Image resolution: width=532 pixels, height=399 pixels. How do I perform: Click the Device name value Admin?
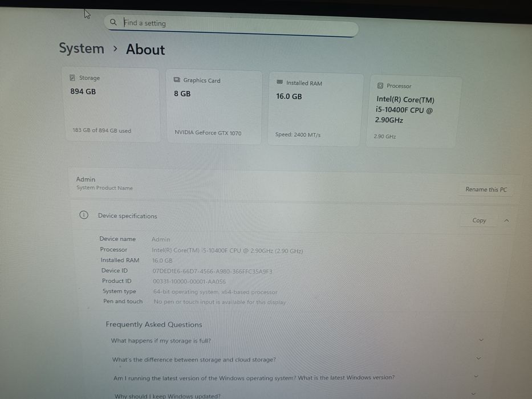(x=161, y=239)
